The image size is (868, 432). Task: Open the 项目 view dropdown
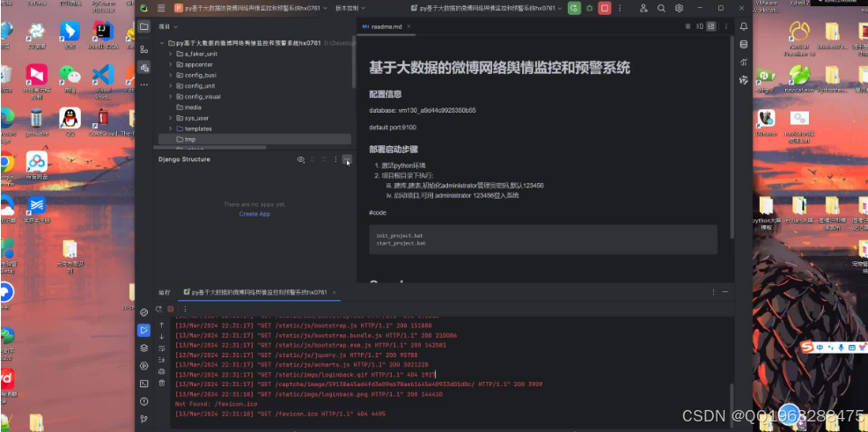(x=168, y=26)
